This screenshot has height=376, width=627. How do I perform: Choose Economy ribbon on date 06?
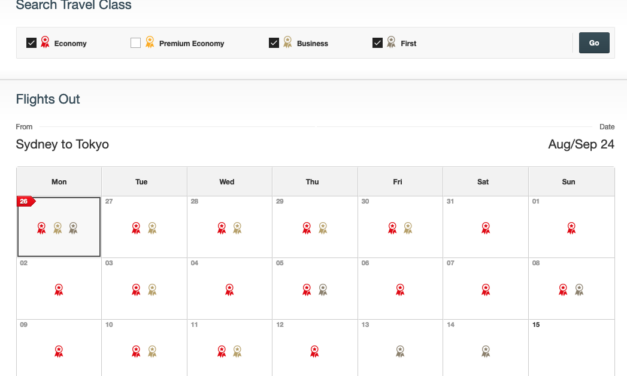point(400,290)
